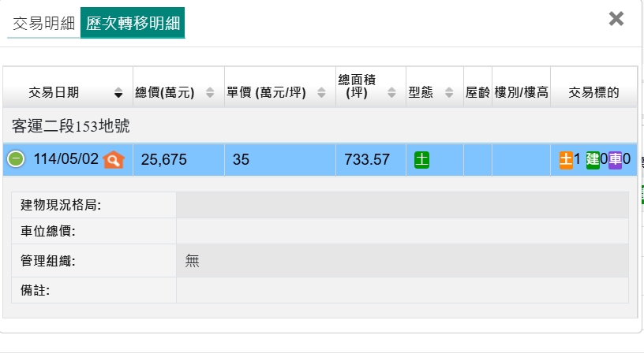
Task: Switch to the 交易明細 tab
Action: point(43,23)
